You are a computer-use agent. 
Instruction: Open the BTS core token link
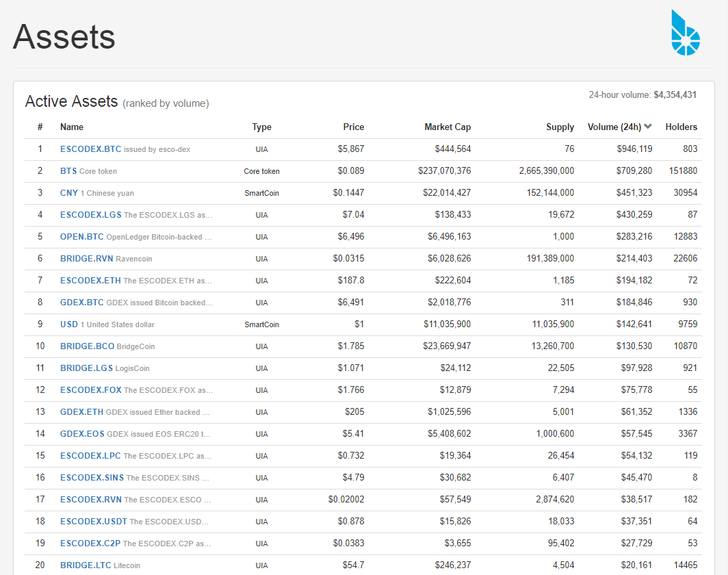tap(68, 171)
